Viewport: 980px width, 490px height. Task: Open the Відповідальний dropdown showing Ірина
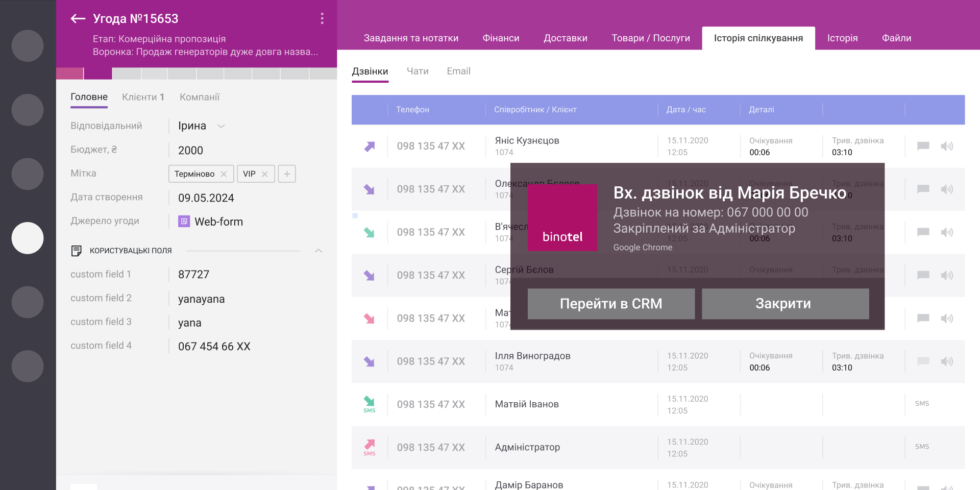[x=221, y=126]
